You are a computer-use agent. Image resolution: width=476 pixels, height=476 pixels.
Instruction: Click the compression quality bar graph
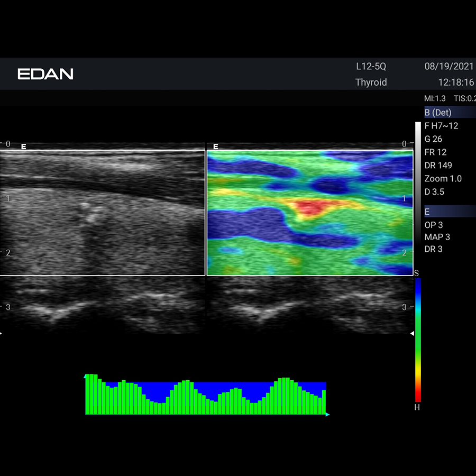206,395
